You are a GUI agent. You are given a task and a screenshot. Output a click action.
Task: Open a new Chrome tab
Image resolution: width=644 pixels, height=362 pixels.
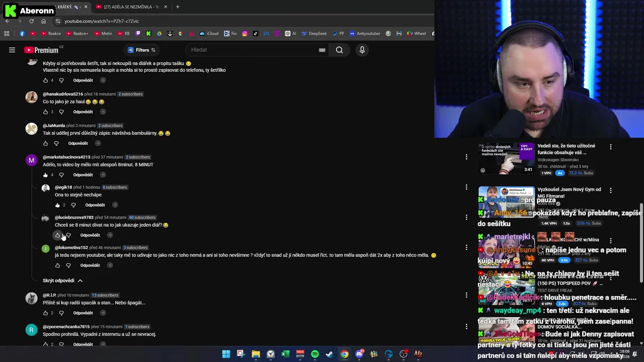(x=178, y=7)
